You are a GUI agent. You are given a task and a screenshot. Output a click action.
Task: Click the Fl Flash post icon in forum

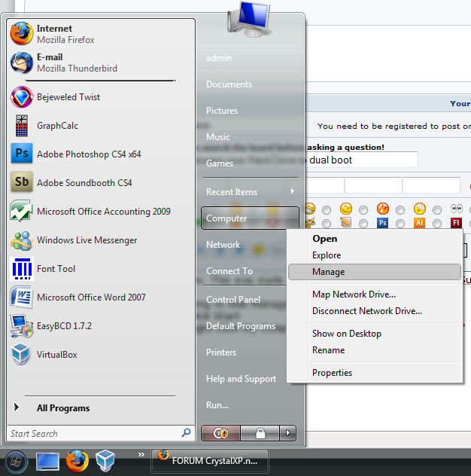pos(456,223)
